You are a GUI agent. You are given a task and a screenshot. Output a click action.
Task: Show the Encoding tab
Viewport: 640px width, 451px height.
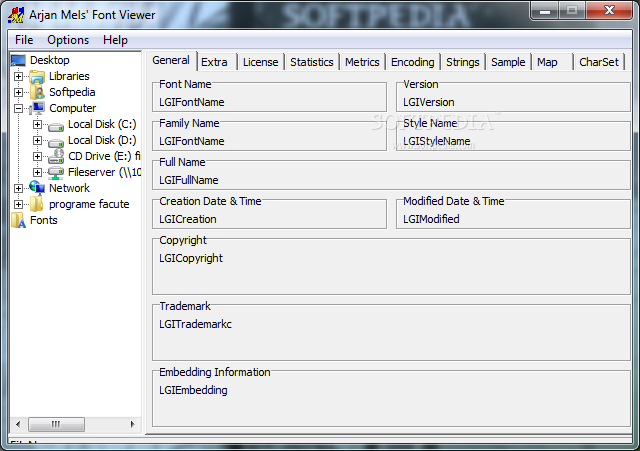pos(413,62)
